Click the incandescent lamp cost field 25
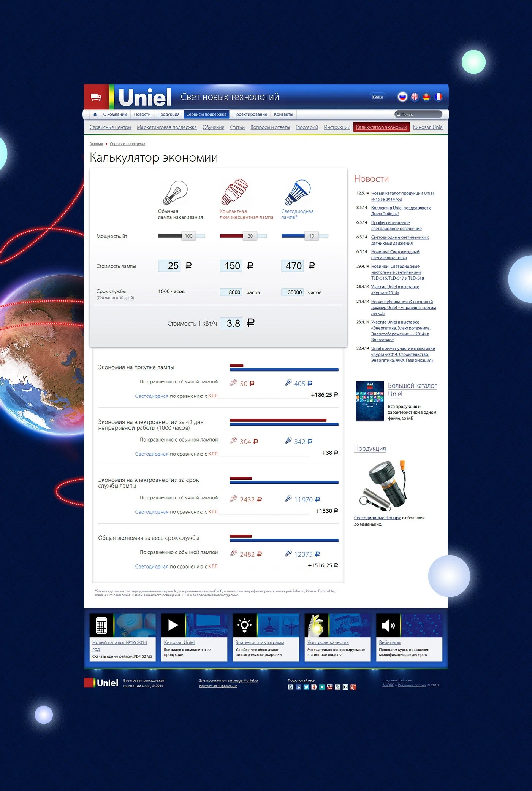 click(169, 266)
